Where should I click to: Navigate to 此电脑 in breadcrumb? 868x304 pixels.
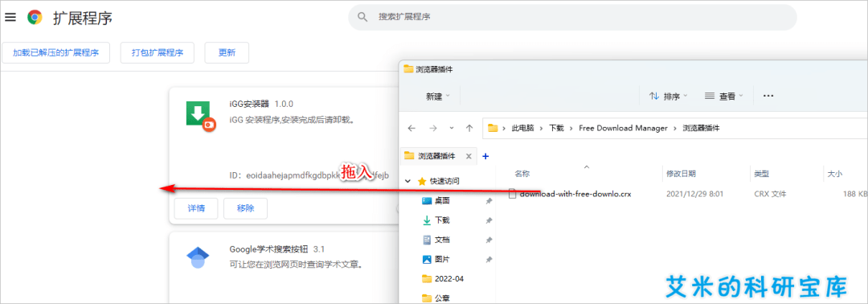pyautogui.click(x=522, y=128)
